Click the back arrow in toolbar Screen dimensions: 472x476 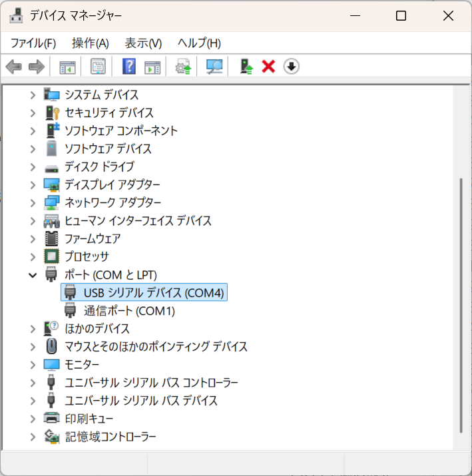coord(14,67)
